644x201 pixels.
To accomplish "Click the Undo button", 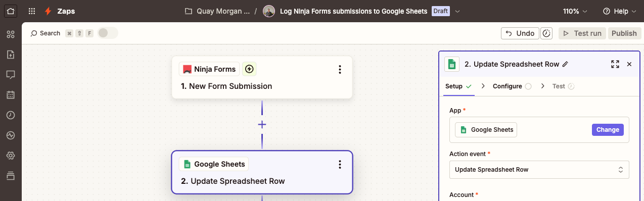I will [520, 33].
